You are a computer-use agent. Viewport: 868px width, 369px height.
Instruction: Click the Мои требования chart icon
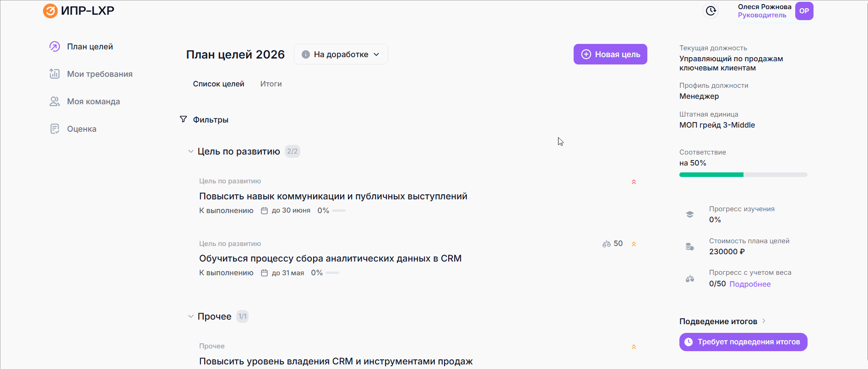pyautogui.click(x=54, y=74)
